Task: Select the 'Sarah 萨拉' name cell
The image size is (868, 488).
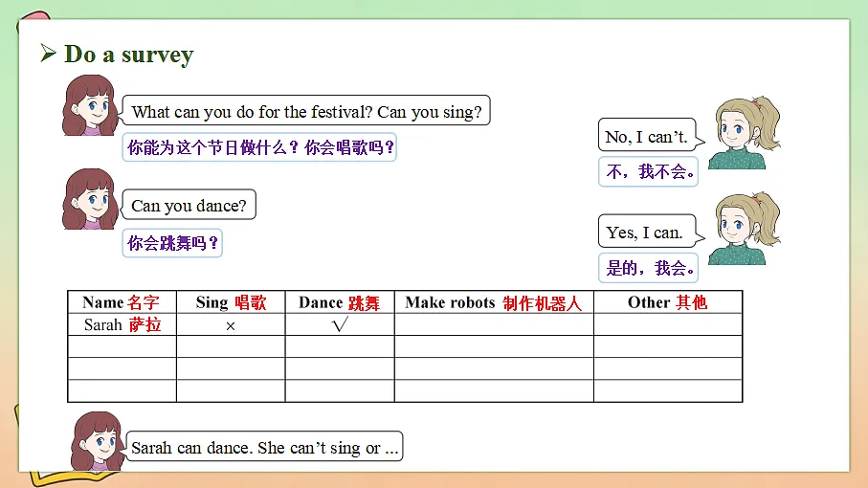Action: point(122,324)
